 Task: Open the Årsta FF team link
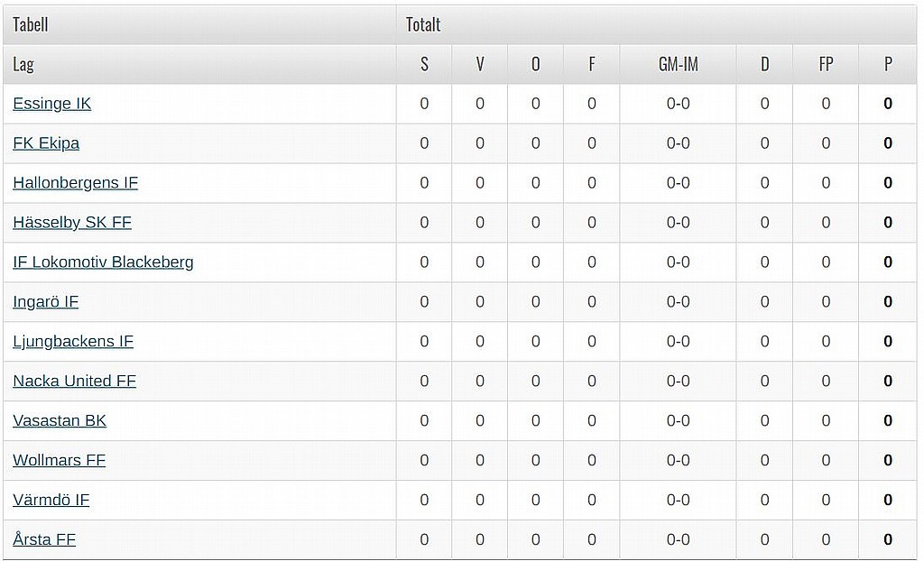44,539
